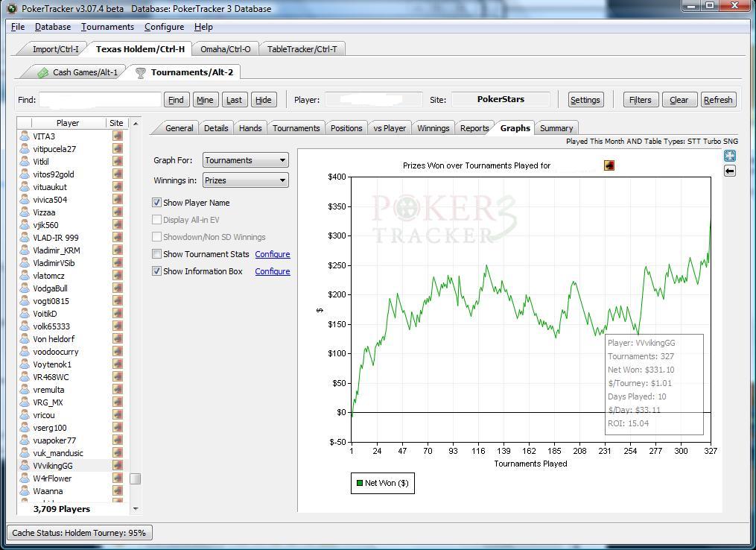Click the player list scroll up arrow
The width and height of the screenshot is (756, 550).
[136, 124]
